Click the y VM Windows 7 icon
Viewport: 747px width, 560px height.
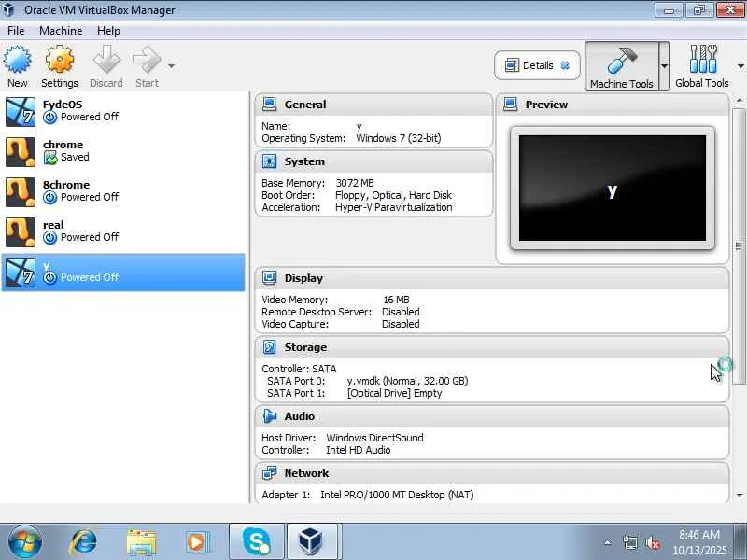[x=21, y=273]
